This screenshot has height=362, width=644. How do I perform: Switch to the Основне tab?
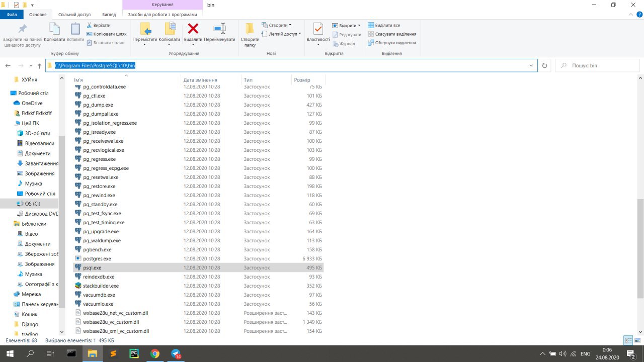click(38, 15)
